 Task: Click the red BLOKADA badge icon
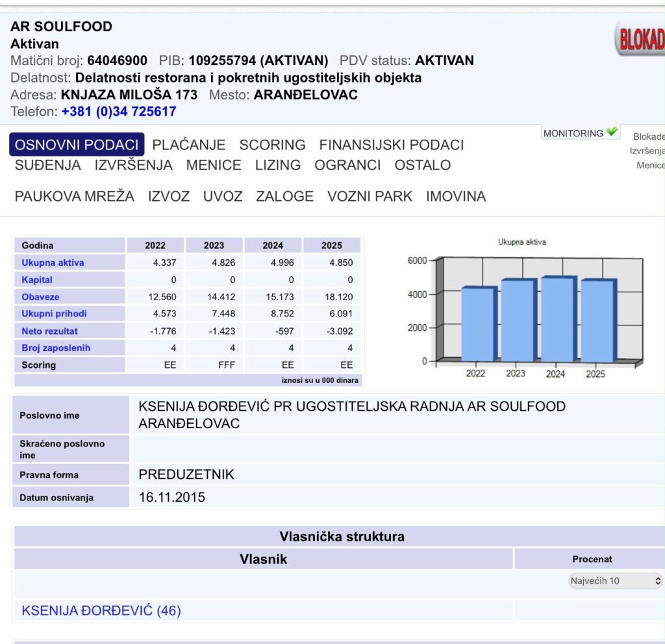[640, 38]
